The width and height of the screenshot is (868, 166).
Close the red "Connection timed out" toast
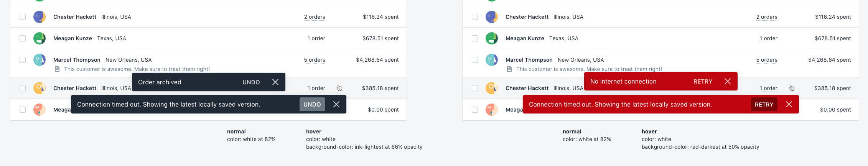(789, 104)
